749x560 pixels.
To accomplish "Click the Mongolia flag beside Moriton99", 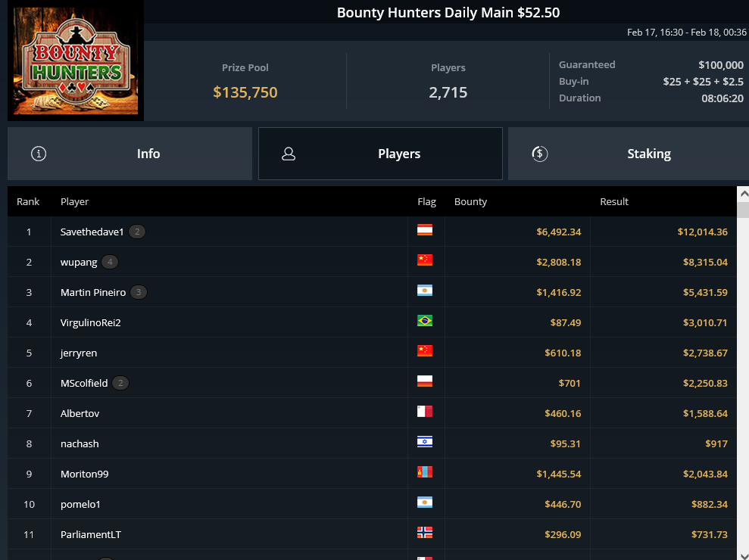I will (x=425, y=472).
